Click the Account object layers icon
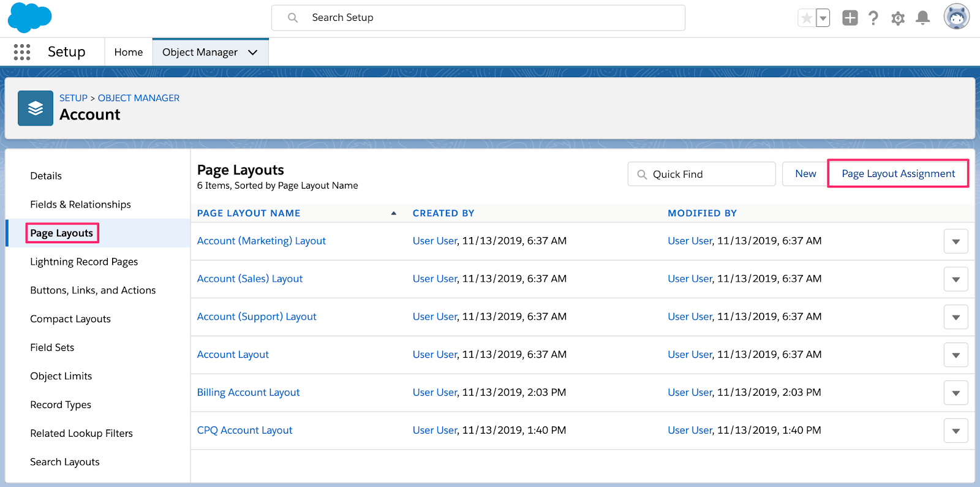980x487 pixels. (36, 108)
